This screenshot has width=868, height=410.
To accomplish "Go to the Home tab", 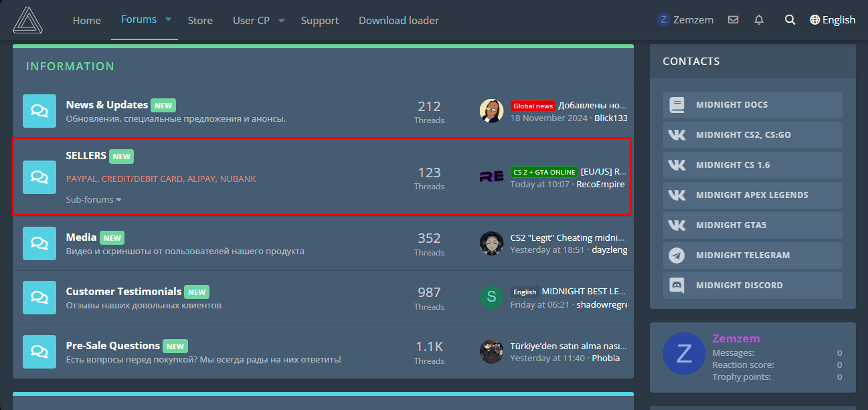I will point(87,21).
